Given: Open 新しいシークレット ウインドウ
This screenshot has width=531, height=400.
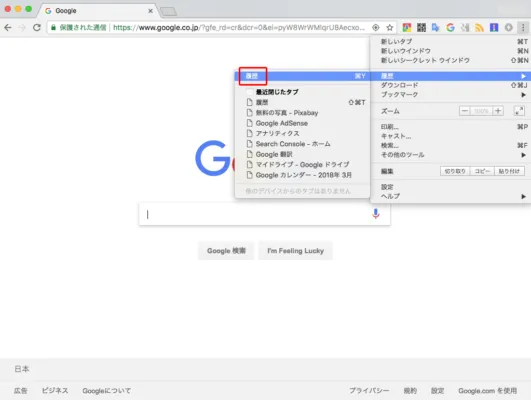Looking at the screenshot, I should [451, 60].
